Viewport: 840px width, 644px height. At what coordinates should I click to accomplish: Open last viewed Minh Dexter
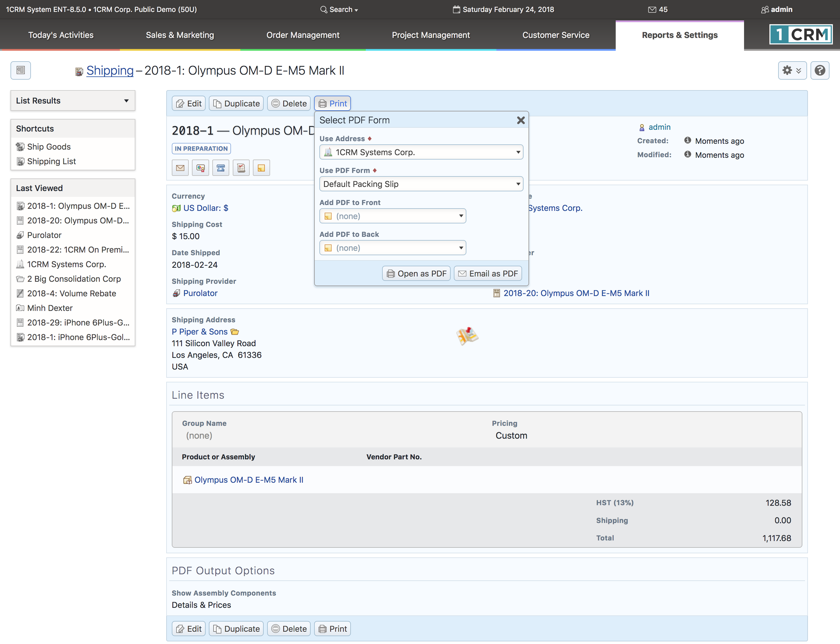pos(50,308)
